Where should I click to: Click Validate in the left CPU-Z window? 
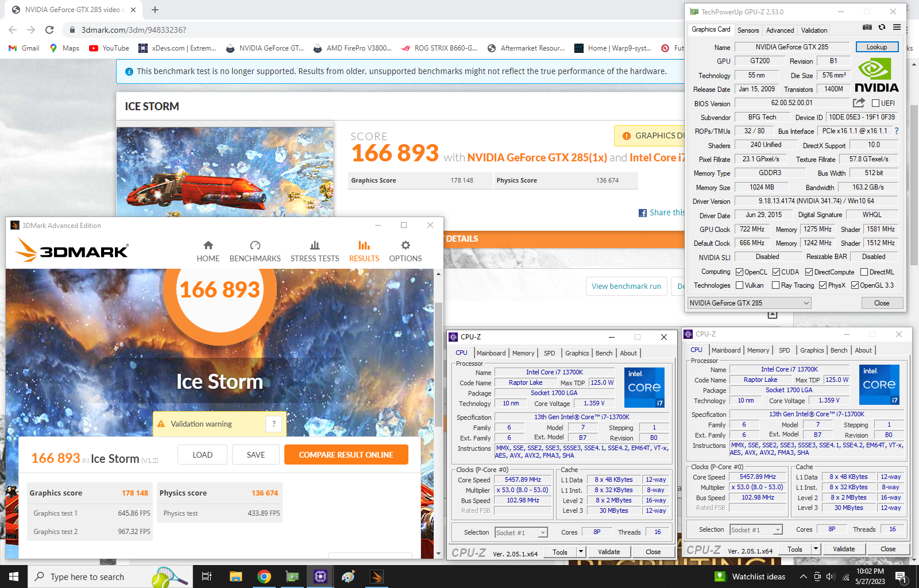609,552
